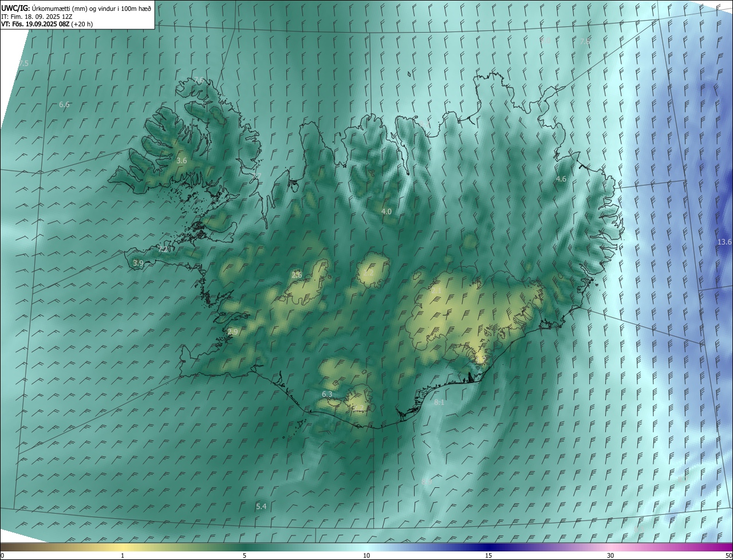Click the 1 tick on the color scale

pyautogui.click(x=123, y=555)
